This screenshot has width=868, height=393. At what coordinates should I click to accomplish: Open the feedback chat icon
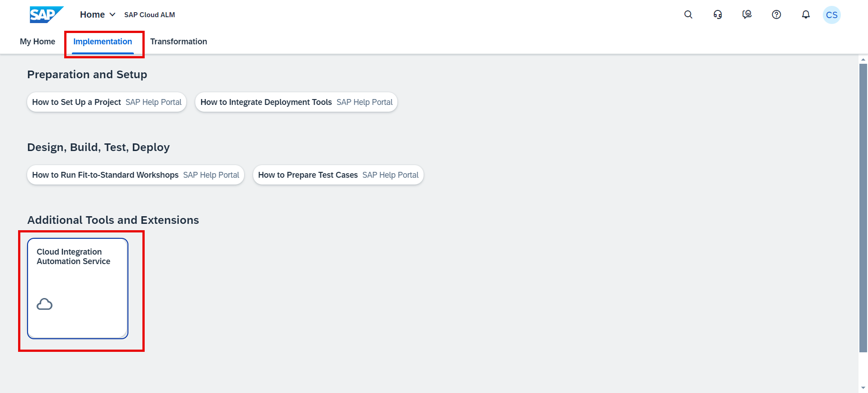pyautogui.click(x=747, y=14)
